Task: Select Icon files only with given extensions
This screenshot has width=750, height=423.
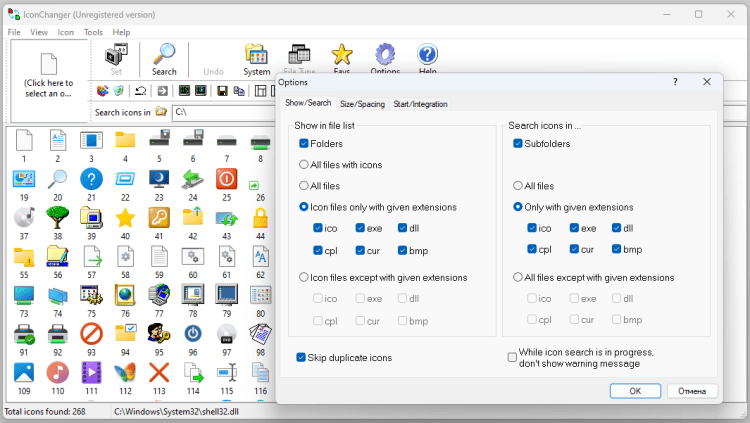Action: [x=304, y=207]
